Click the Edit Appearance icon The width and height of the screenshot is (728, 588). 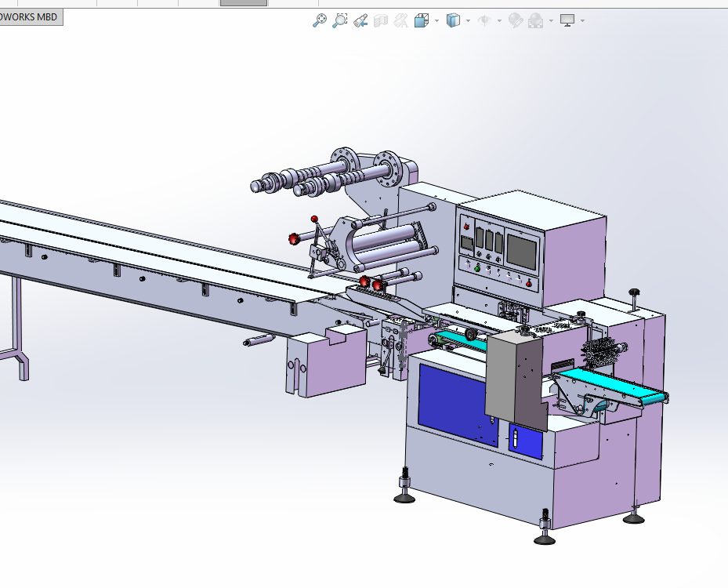pos(516,20)
